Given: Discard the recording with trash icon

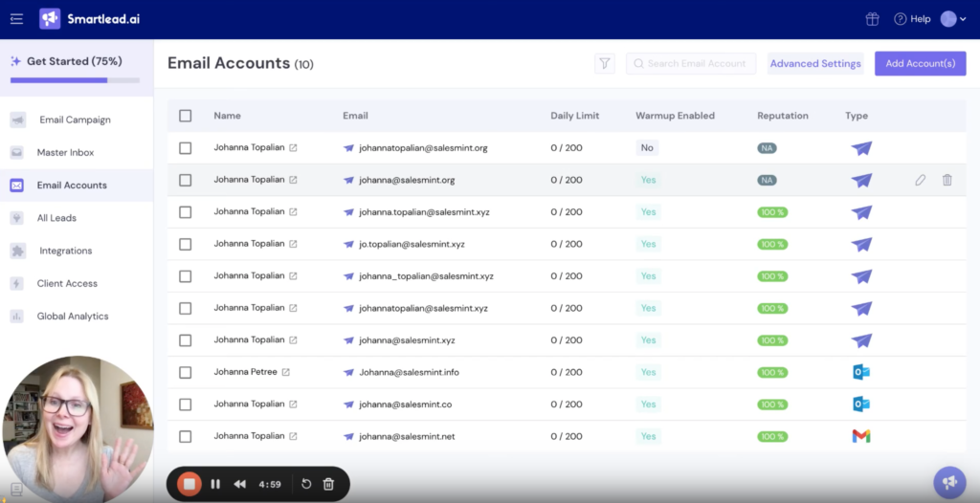Looking at the screenshot, I should pos(329,484).
